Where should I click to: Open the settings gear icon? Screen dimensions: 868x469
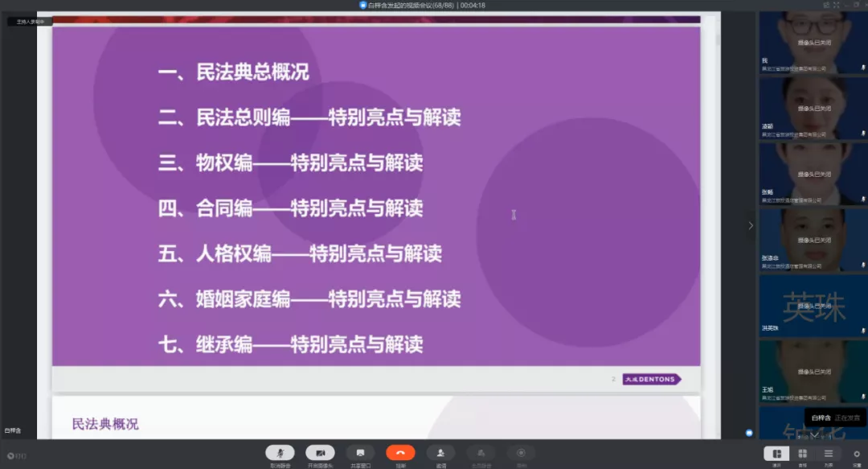pos(857,454)
